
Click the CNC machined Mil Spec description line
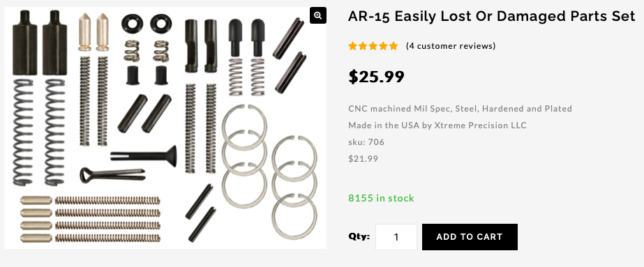[x=460, y=109]
